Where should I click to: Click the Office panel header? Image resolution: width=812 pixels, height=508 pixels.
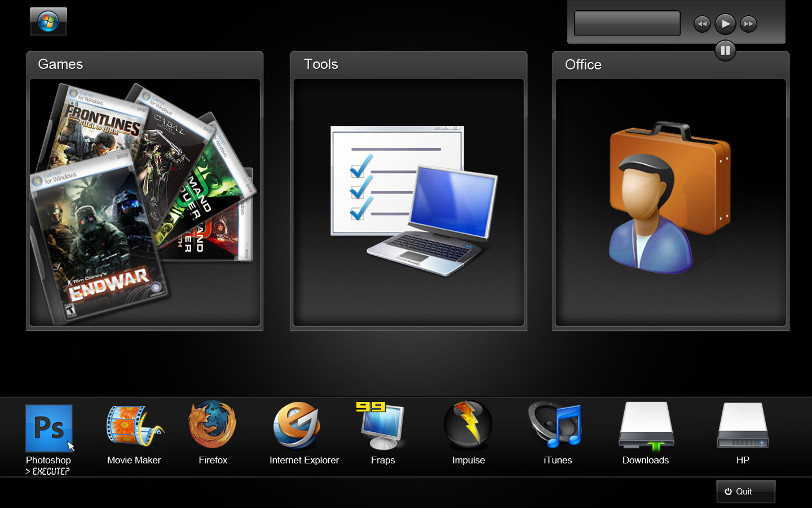click(670, 64)
